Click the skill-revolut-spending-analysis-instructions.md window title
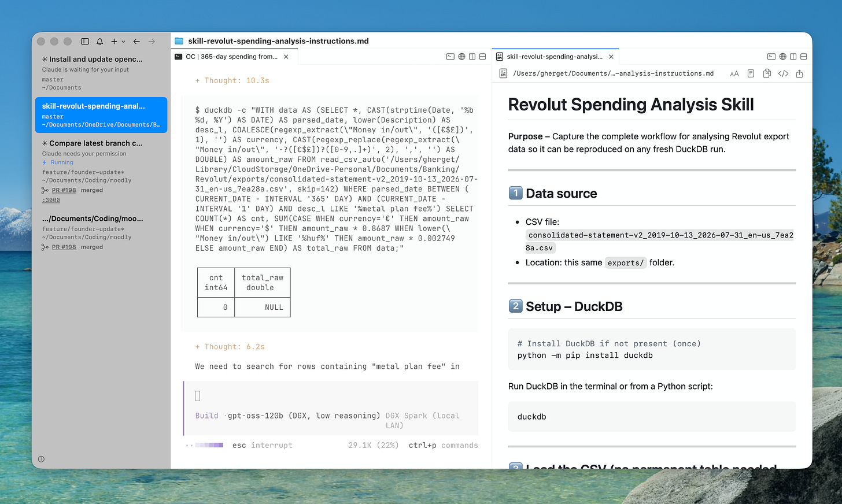Screen dimensions: 842x504 pos(278,41)
